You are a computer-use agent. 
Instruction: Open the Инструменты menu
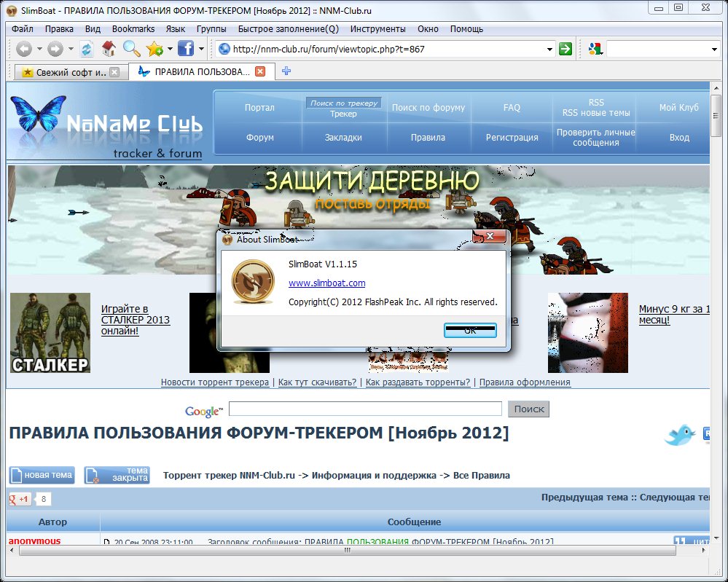378,29
